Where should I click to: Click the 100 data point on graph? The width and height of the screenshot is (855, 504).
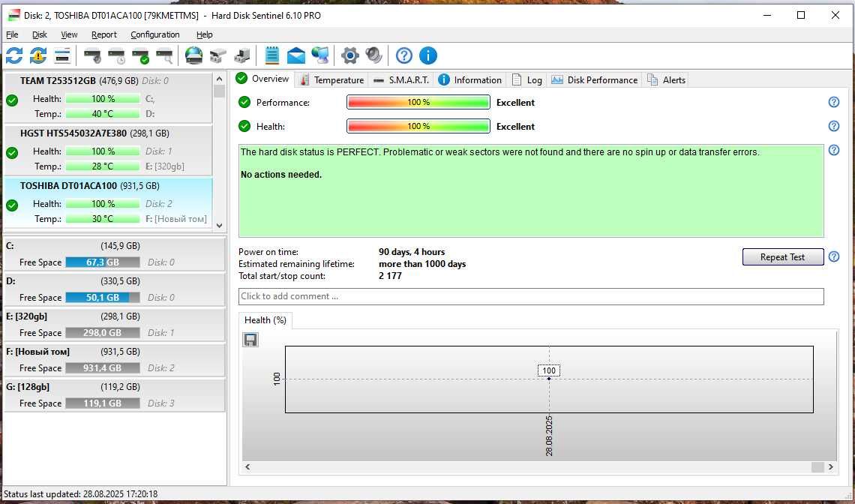(549, 378)
